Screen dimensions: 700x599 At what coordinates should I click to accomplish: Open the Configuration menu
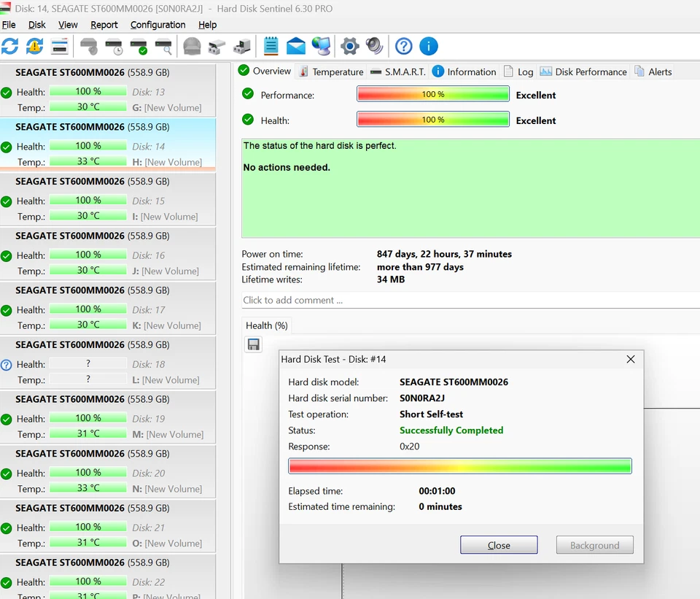pyautogui.click(x=157, y=24)
